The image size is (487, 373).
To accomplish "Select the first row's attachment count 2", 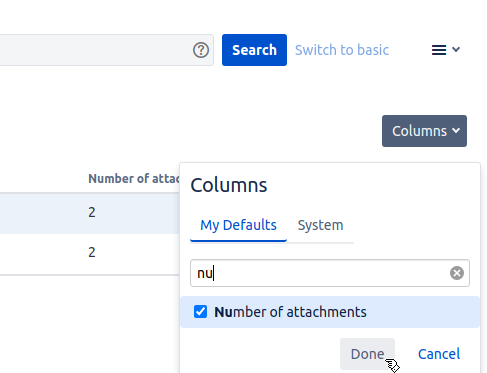I will point(92,212).
